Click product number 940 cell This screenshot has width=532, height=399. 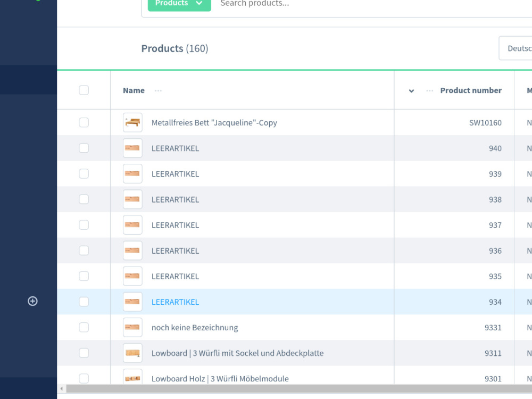click(495, 148)
